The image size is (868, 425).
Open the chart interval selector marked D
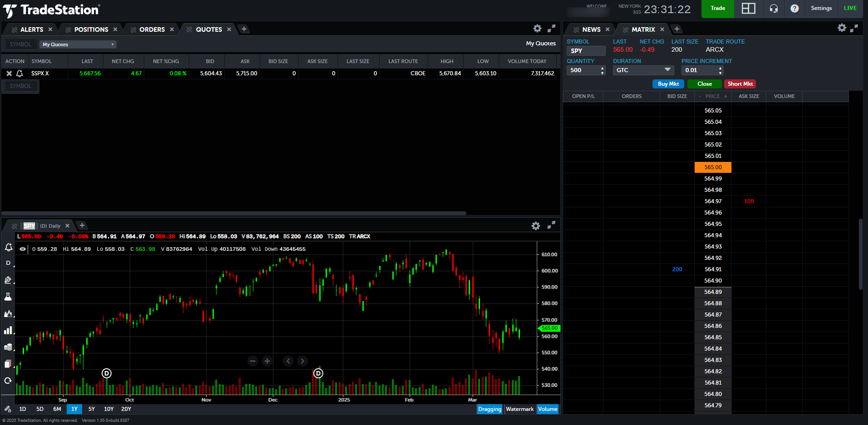click(8, 263)
